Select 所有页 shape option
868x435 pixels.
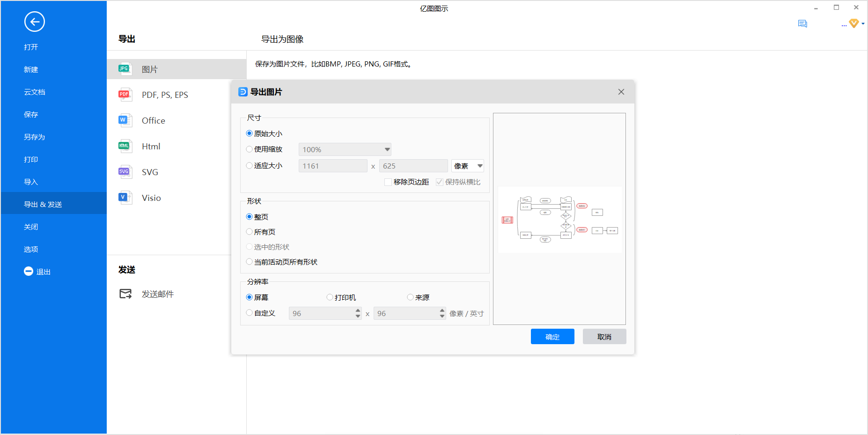click(249, 232)
